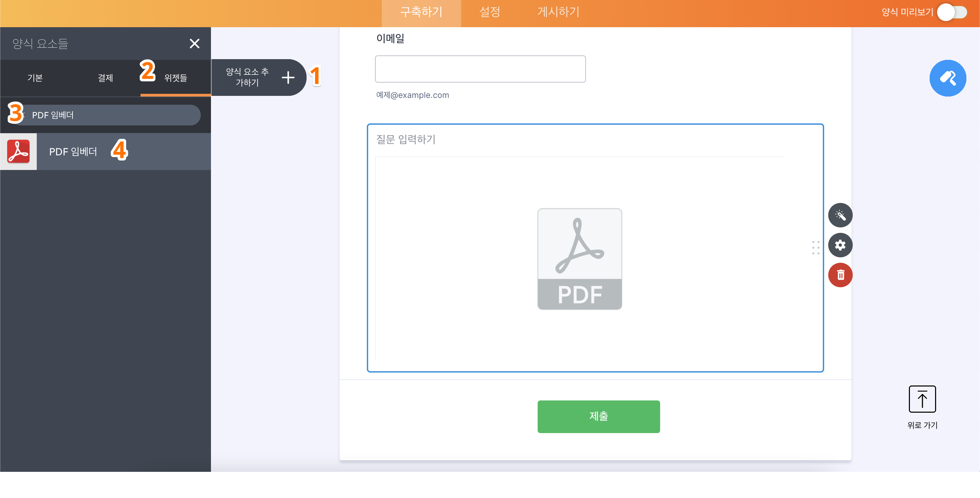Click the 위로 가기 arrow icon
Screen dimensions: 980x498
point(922,399)
